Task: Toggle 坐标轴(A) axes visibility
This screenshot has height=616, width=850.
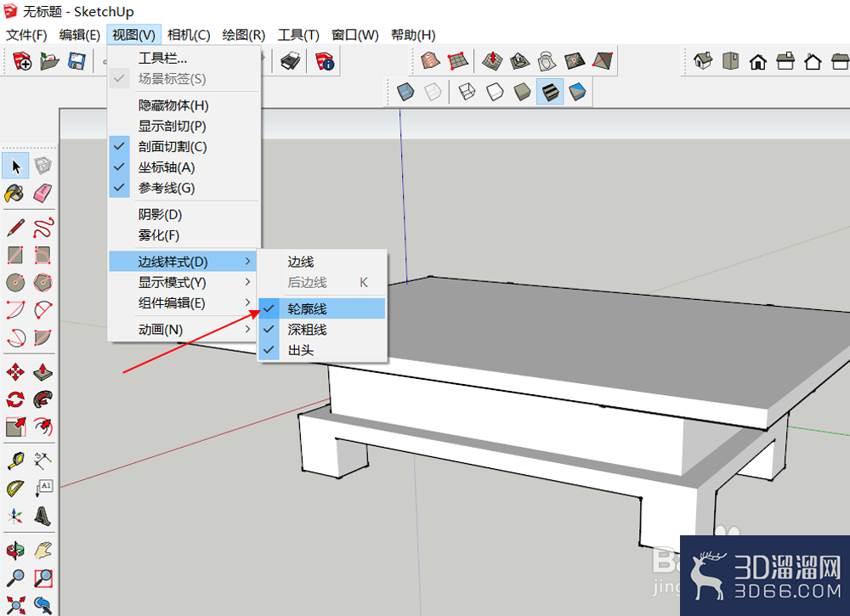Action: [184, 167]
